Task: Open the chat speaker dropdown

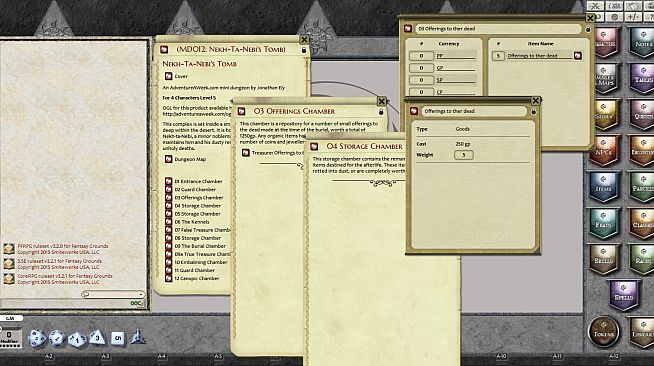Action: 113,294
